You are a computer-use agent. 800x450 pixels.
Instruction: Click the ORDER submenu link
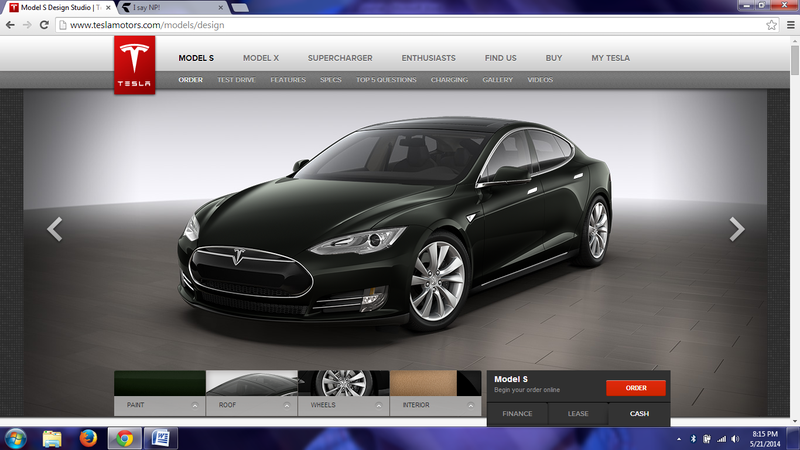coord(190,80)
